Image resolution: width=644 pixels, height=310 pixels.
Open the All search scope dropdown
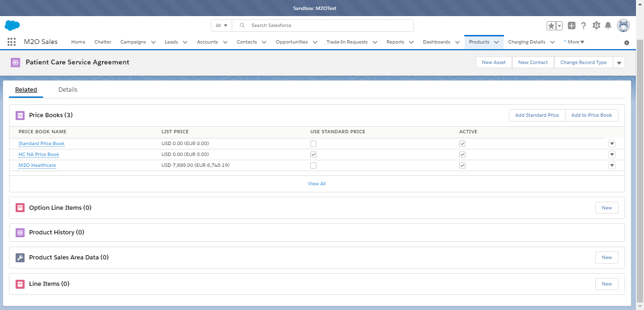[221, 25]
